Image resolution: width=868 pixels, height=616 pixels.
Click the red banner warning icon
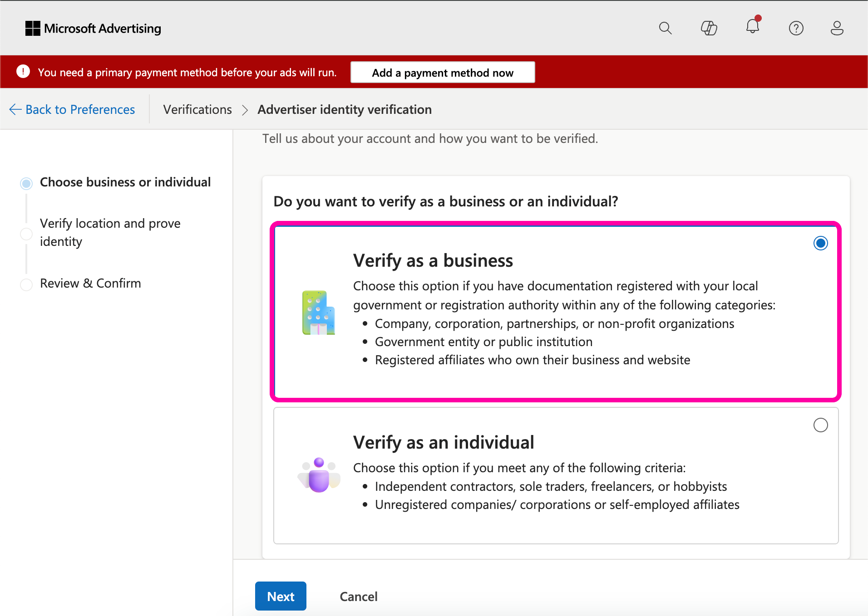pyautogui.click(x=23, y=72)
